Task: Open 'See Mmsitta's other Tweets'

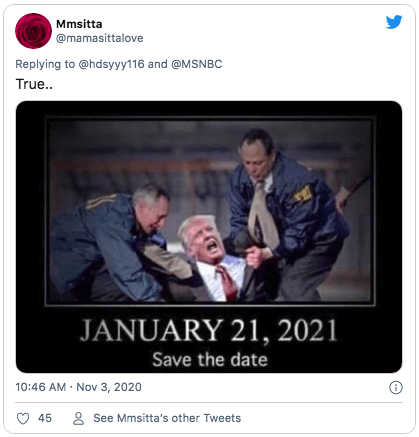Action: [x=167, y=418]
